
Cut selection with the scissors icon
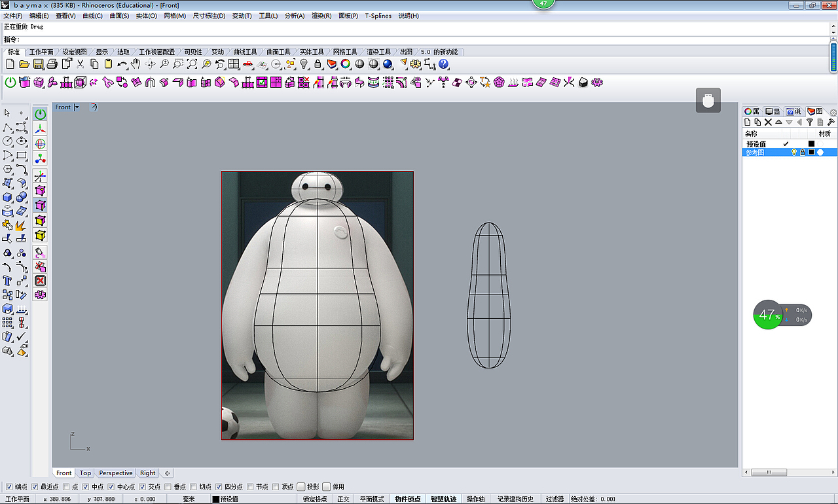click(x=81, y=64)
